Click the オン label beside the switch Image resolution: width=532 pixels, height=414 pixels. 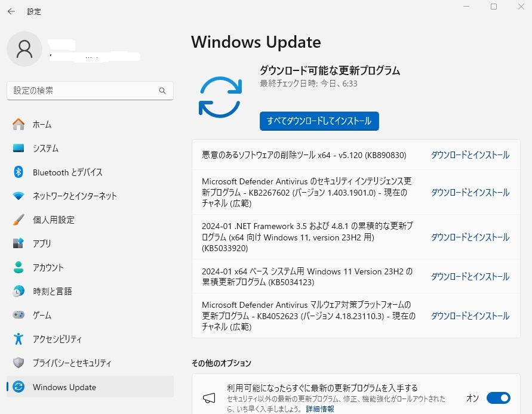[472, 398]
